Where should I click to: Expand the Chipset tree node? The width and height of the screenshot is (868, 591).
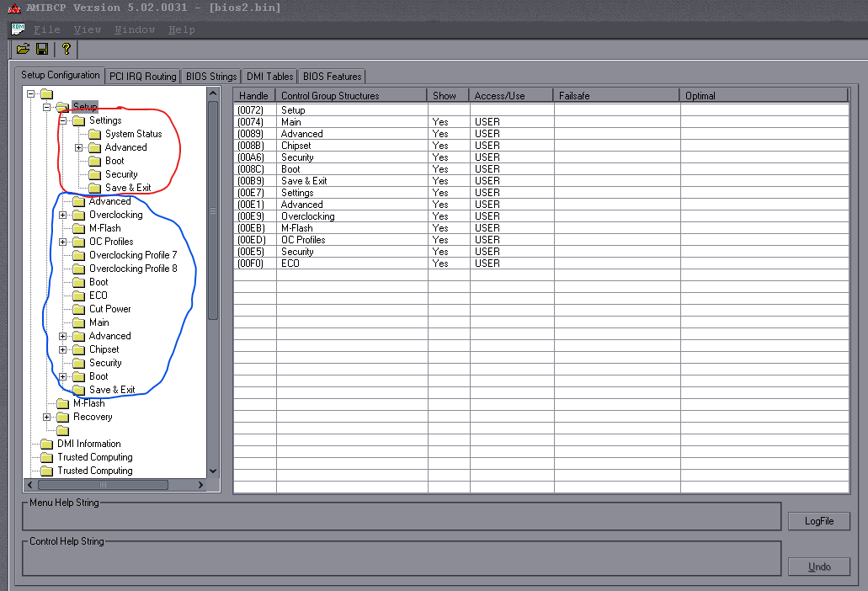click(x=62, y=349)
